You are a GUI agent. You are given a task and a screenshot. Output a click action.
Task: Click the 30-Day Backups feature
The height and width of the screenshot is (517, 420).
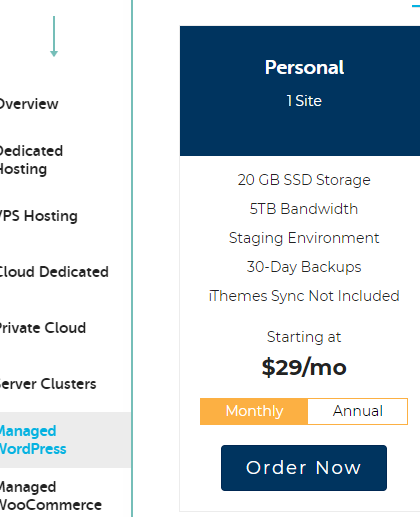[x=304, y=267]
